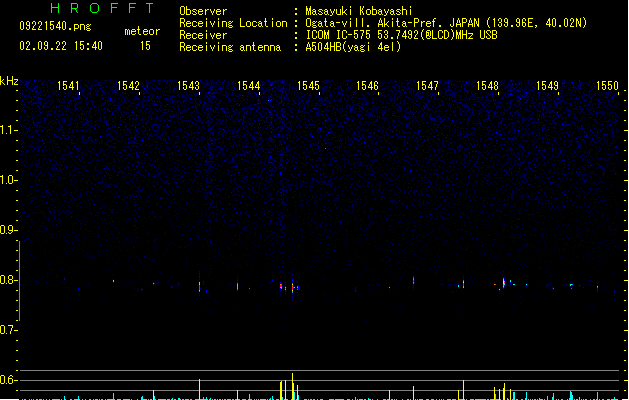
Task: Click the meteor label
Action: (x=142, y=31)
